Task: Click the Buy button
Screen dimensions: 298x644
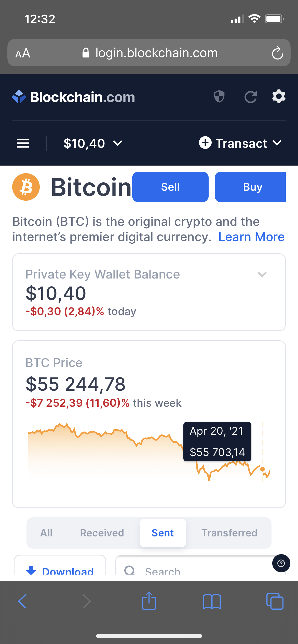Action: (250, 187)
